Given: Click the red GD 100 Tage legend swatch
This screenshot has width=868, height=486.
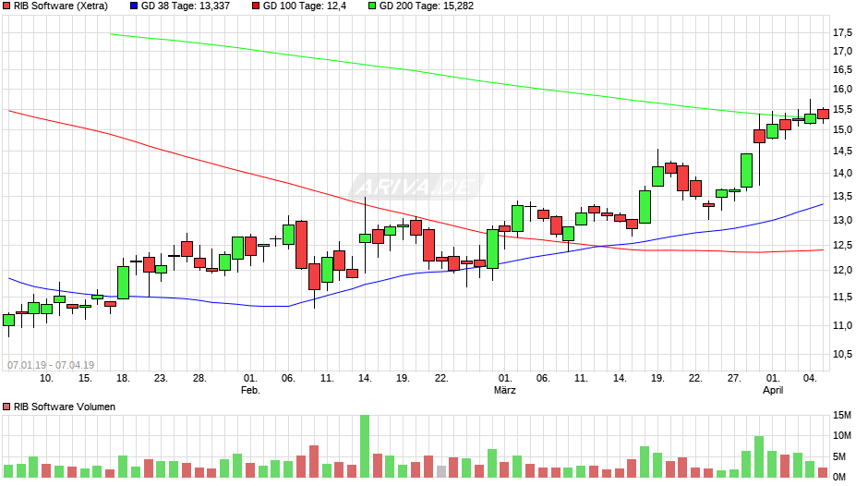Looking at the screenshot, I should pyautogui.click(x=255, y=6).
